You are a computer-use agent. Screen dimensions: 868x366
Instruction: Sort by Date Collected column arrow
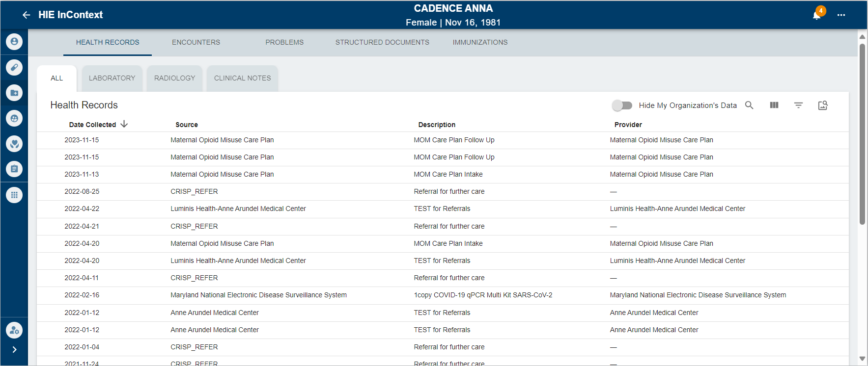[124, 124]
